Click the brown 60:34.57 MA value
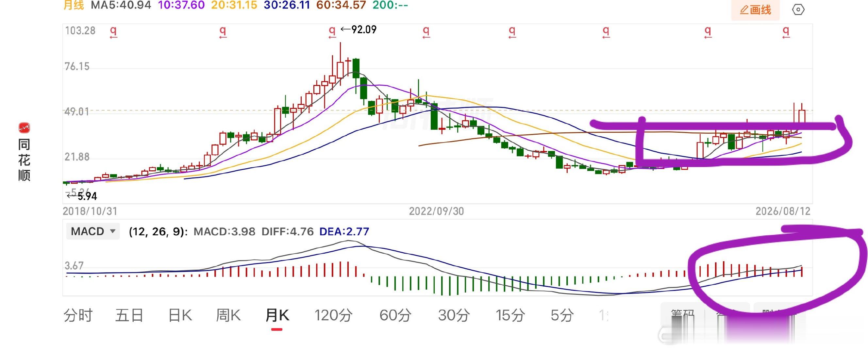This screenshot has width=868, height=353. (341, 5)
